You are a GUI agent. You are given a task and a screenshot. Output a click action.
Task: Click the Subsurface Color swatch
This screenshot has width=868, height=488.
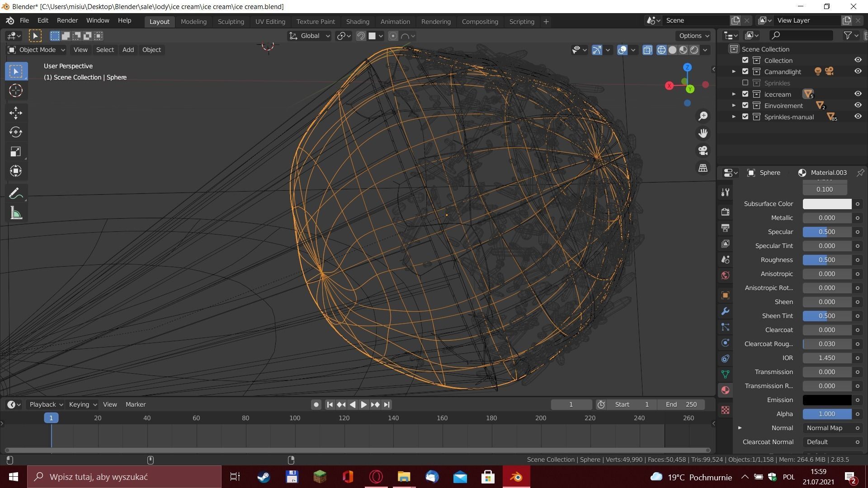pos(826,204)
